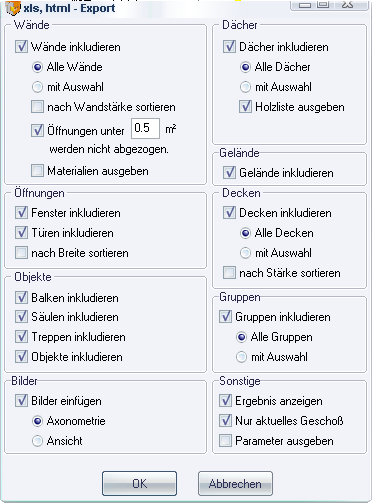
Task: Cancel dialog with Abbrechen button
Action: (x=235, y=483)
